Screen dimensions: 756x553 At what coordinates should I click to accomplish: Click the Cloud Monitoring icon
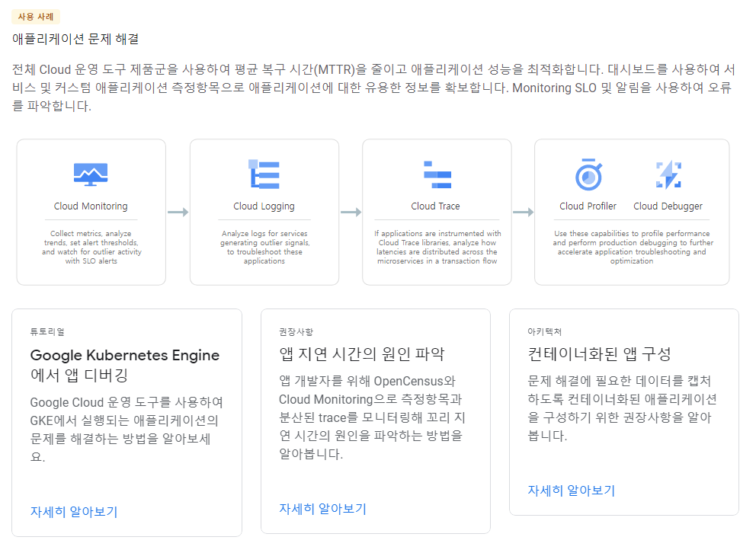pyautogui.click(x=91, y=174)
